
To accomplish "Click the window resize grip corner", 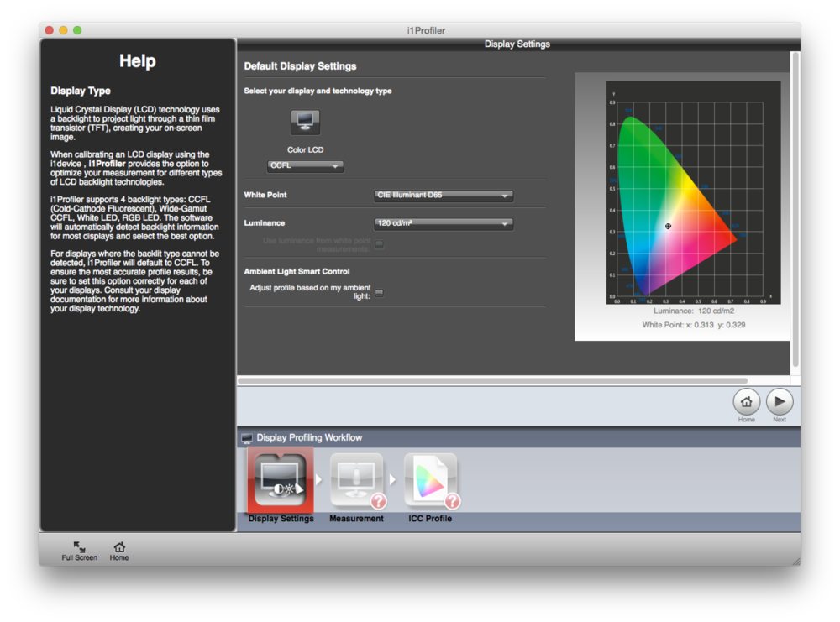I will click(x=796, y=562).
